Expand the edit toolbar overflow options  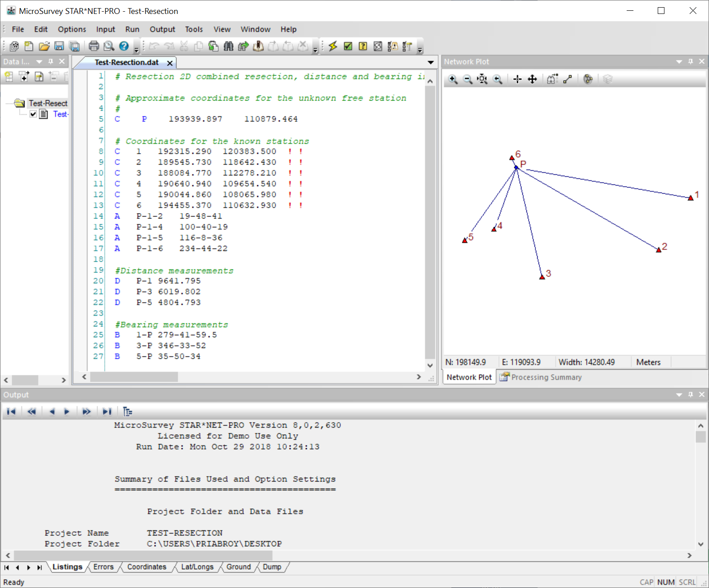[315, 49]
